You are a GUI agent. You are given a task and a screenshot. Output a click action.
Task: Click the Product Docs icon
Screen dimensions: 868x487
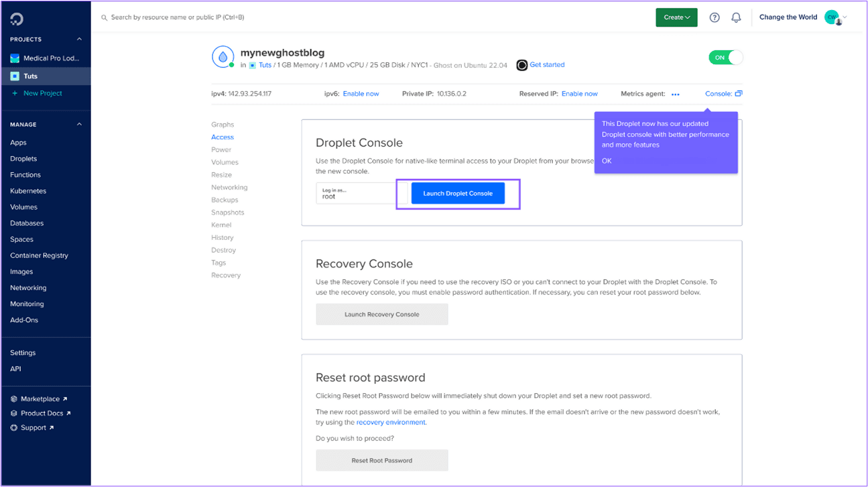[14, 413]
